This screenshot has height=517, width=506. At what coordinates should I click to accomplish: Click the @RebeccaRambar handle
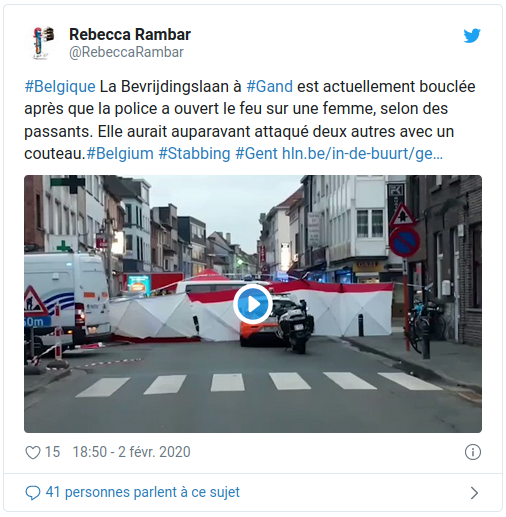[126, 52]
